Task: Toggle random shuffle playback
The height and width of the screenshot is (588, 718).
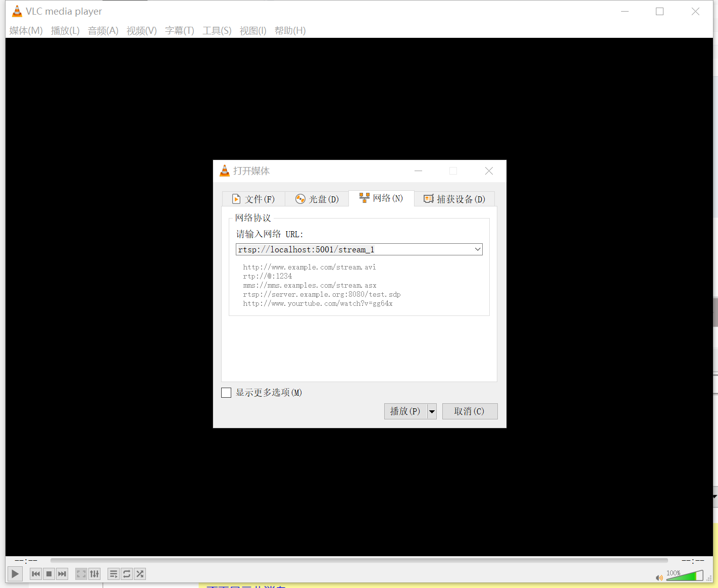Action: point(140,574)
